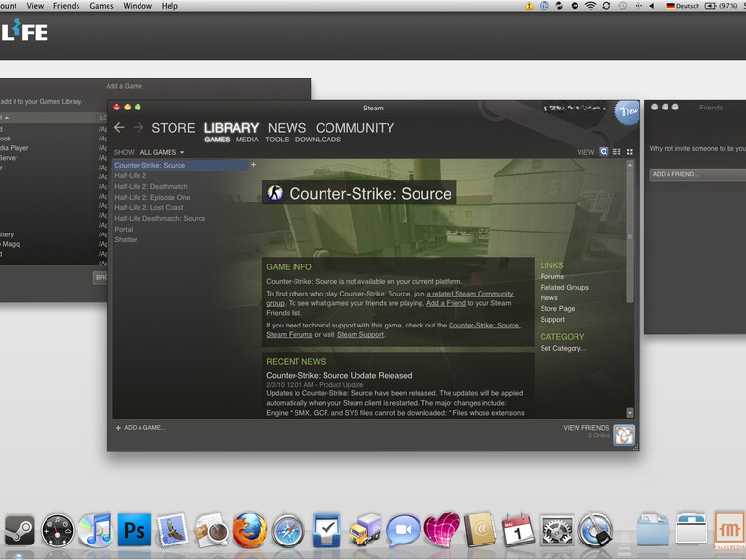This screenshot has width=746, height=560.
Task: Select Portal in the games list
Action: (x=124, y=229)
